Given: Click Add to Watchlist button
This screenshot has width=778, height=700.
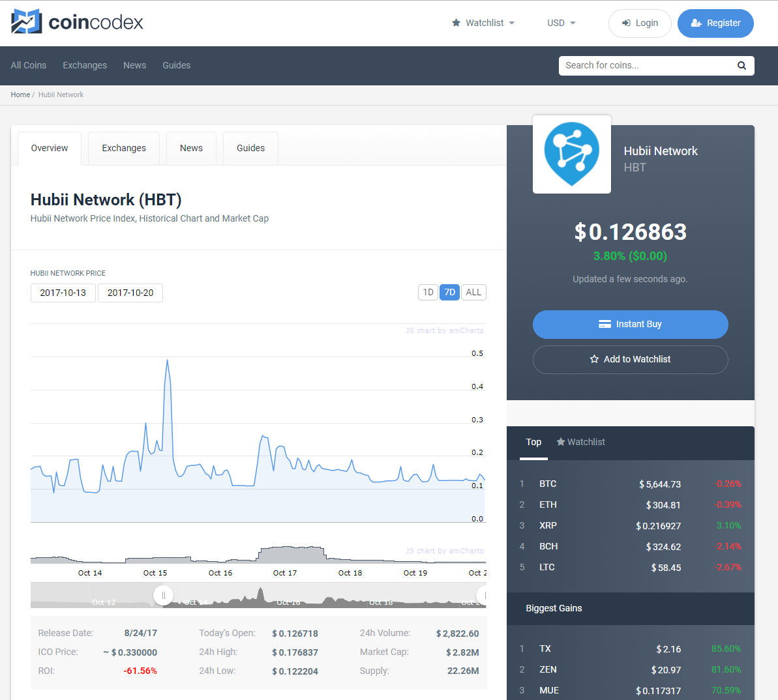Looking at the screenshot, I should [630, 359].
